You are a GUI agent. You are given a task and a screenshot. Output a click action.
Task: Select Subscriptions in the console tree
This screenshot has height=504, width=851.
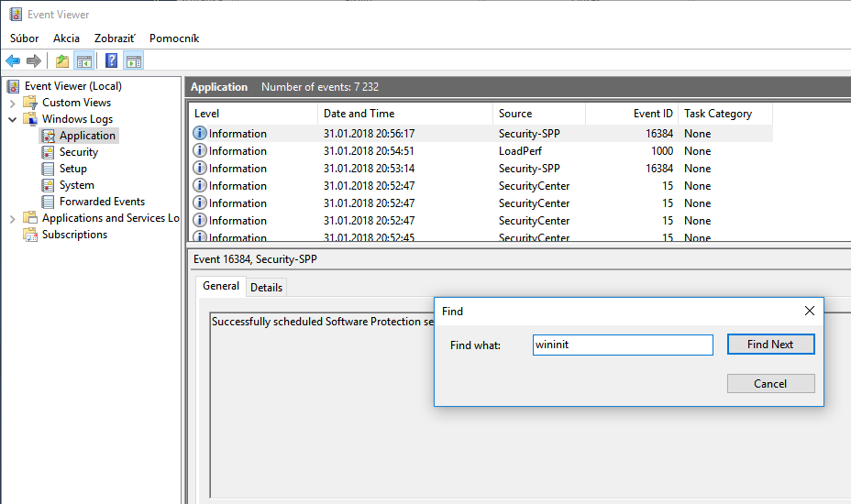[73, 235]
